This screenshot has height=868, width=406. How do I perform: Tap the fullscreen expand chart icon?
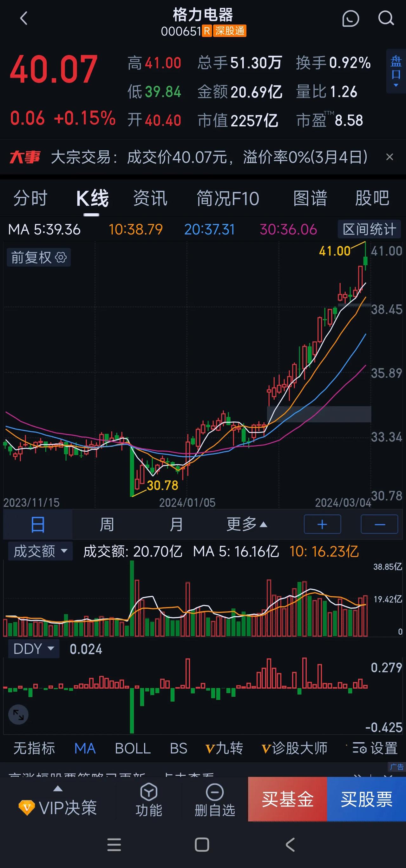[18, 715]
